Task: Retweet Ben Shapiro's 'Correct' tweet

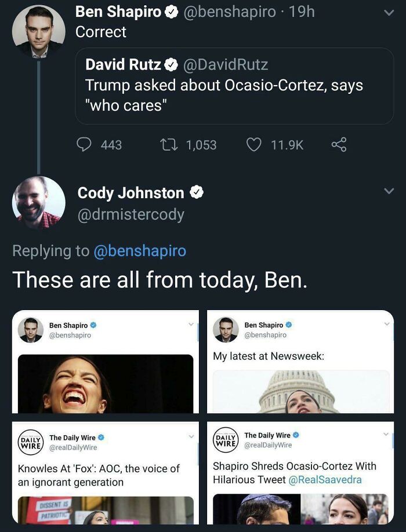Action: (169, 145)
